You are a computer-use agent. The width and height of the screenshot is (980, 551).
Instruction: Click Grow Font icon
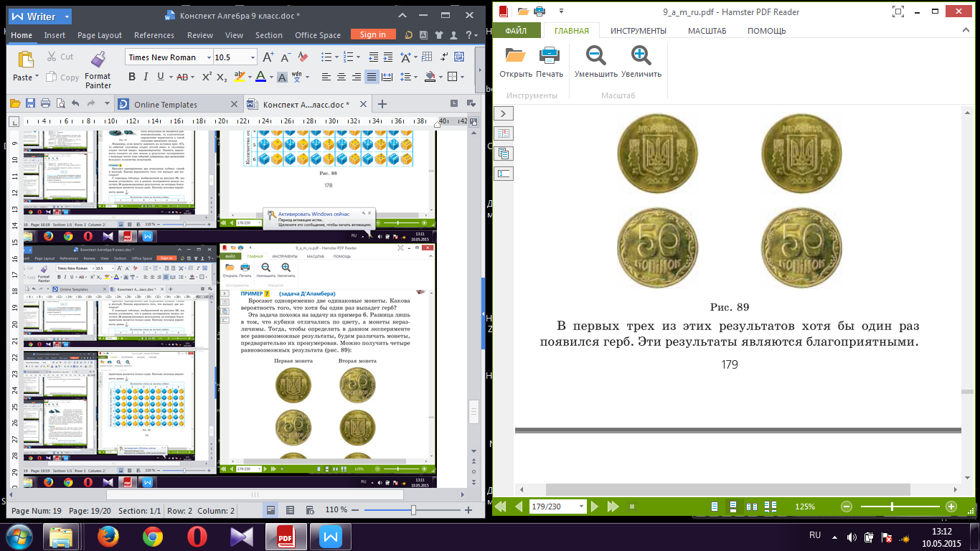tap(268, 57)
